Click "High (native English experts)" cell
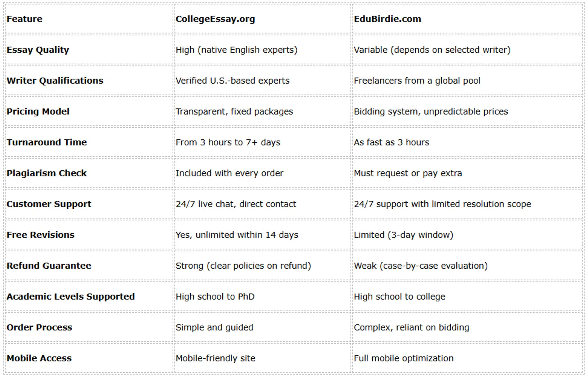The width and height of the screenshot is (588, 375). pos(237,50)
